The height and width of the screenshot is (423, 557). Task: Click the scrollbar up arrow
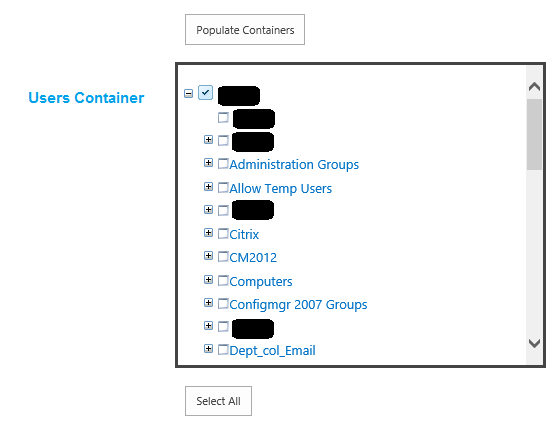click(534, 87)
